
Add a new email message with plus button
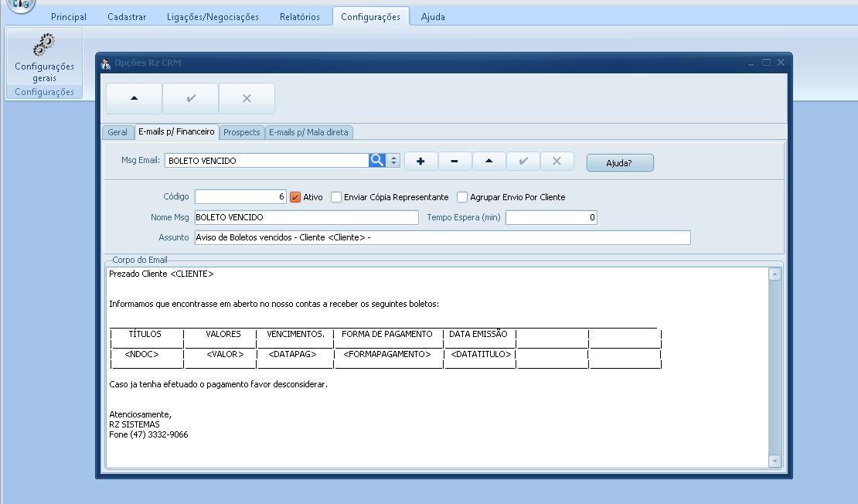[420, 162]
